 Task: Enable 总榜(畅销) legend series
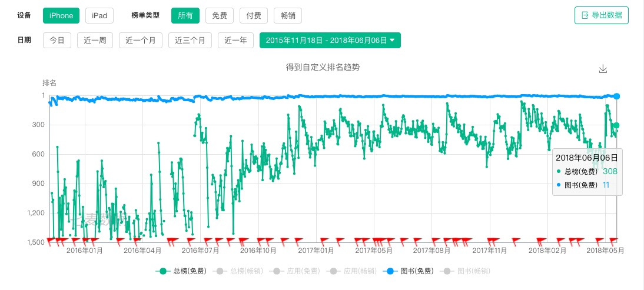pos(237,271)
